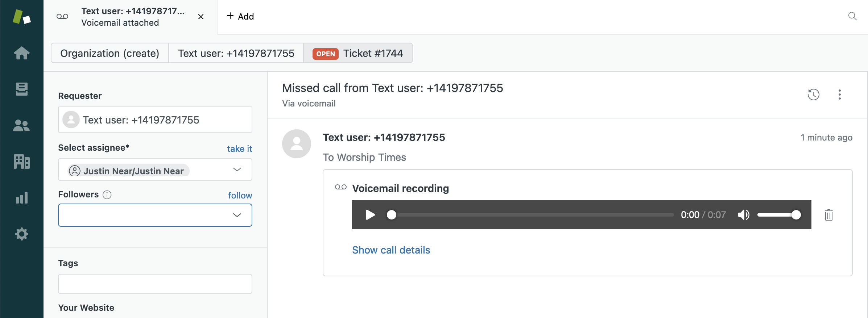Open the Reporting bar chart icon
The height and width of the screenshot is (318, 868).
[21, 198]
